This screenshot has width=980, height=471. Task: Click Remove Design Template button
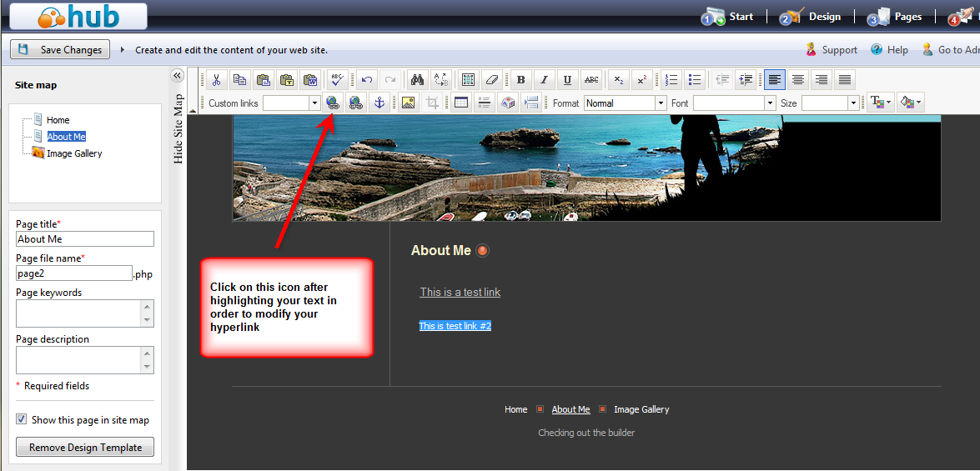click(85, 448)
